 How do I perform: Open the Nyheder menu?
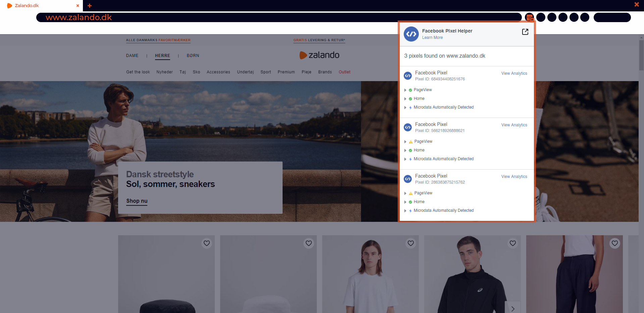164,72
